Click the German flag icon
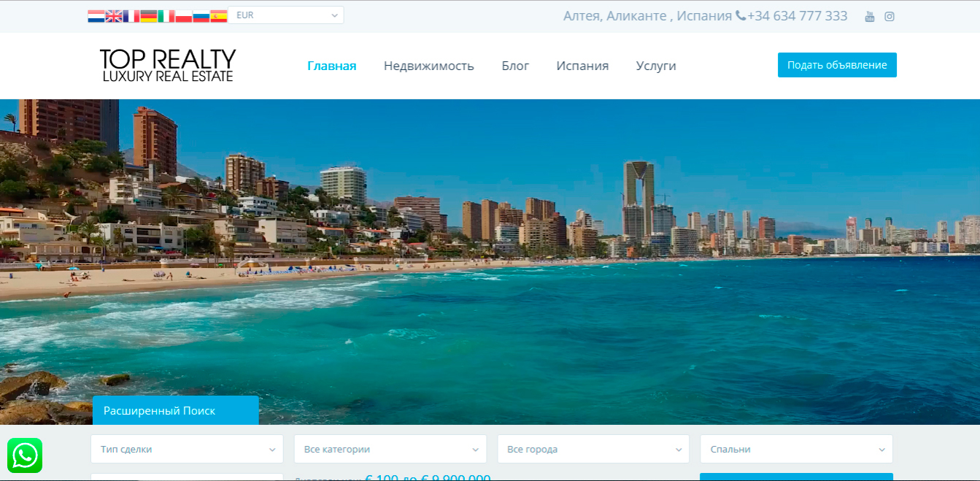This screenshot has width=980, height=481. [149, 16]
